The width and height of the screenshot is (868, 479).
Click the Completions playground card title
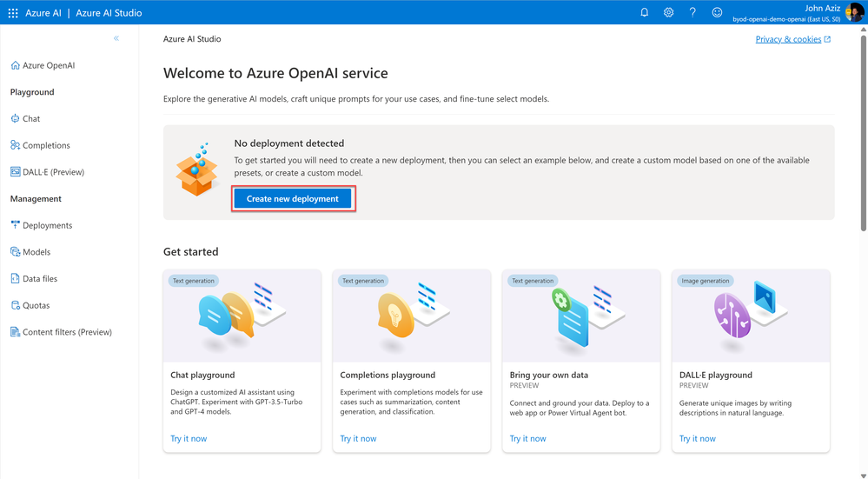tap(388, 375)
